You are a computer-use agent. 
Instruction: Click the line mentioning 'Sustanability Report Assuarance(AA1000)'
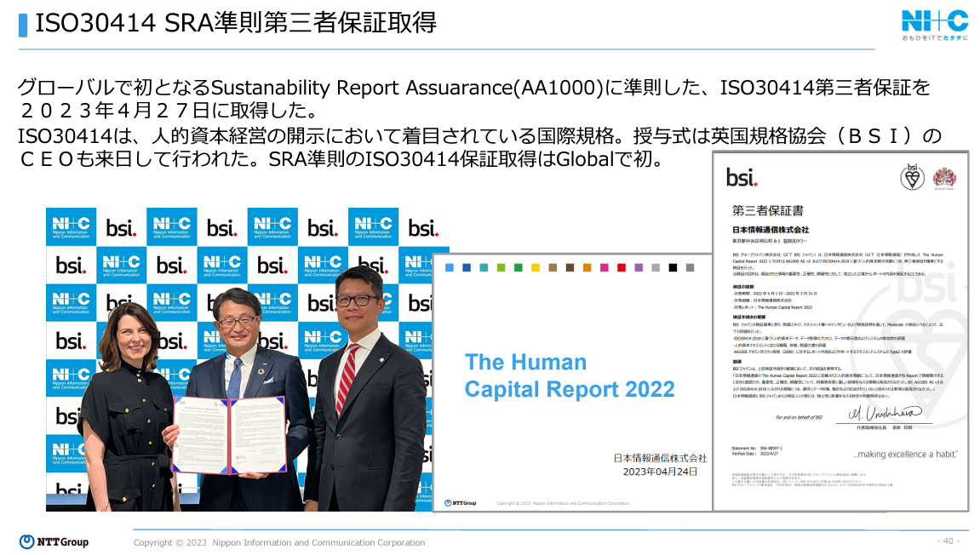(473, 88)
